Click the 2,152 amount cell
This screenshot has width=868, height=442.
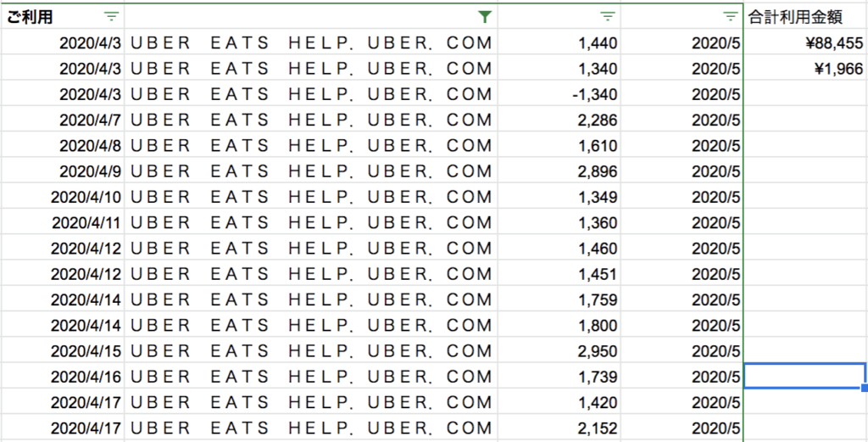598,428
